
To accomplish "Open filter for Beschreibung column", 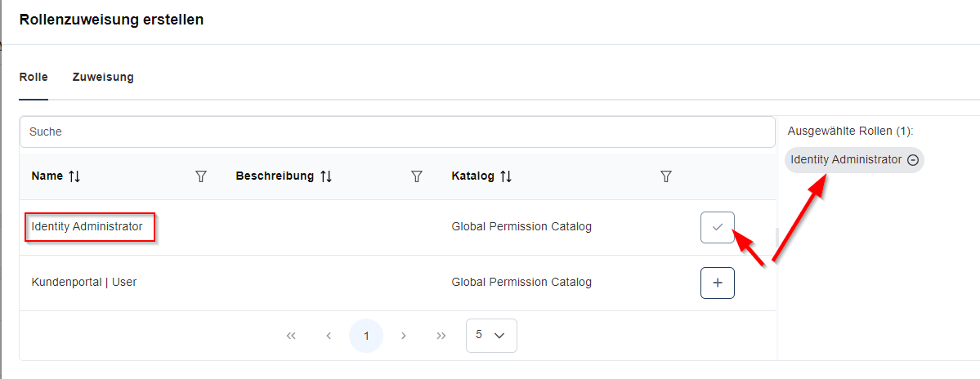I will coord(417,176).
